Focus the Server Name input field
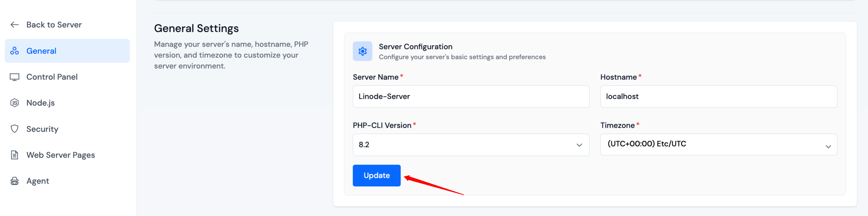The image size is (868, 216). coord(471,97)
